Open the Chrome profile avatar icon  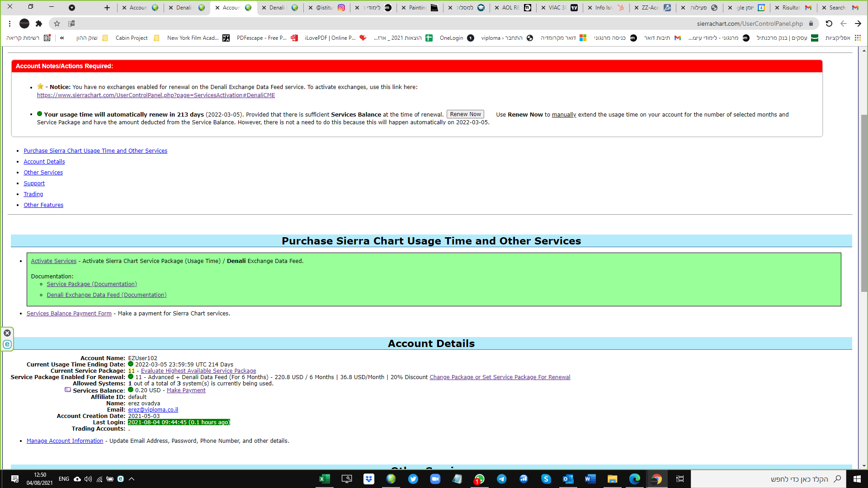click(x=24, y=23)
